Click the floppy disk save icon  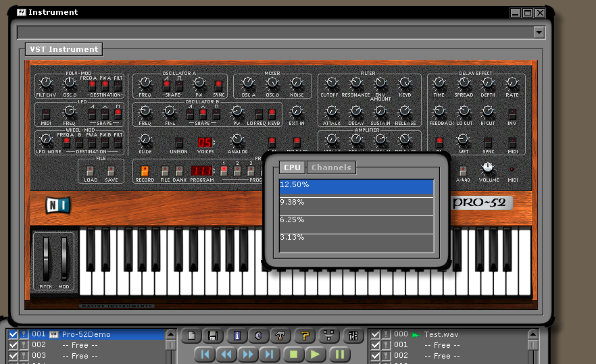pyautogui.click(x=213, y=336)
